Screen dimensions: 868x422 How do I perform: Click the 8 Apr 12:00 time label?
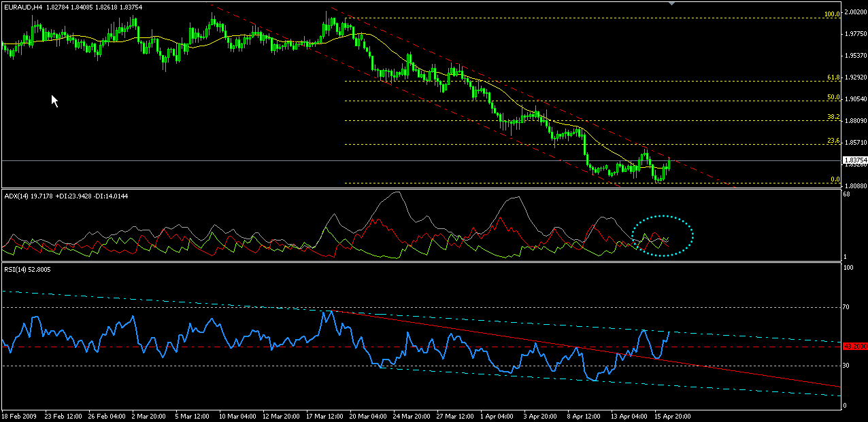[584, 415]
